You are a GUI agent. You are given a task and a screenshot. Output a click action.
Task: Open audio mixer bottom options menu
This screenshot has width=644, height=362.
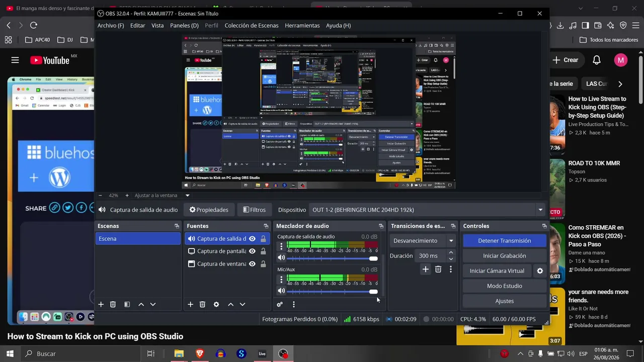point(294,304)
